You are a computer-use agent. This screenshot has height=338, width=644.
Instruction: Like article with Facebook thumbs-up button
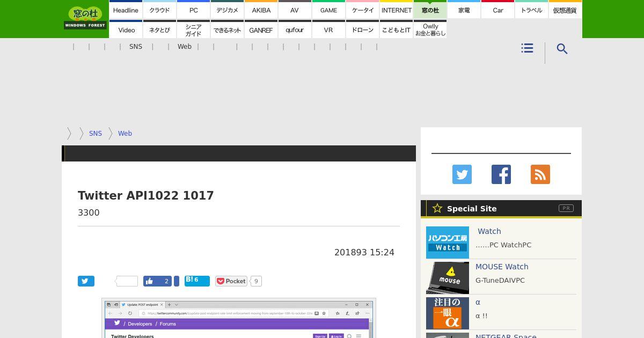[157, 281]
